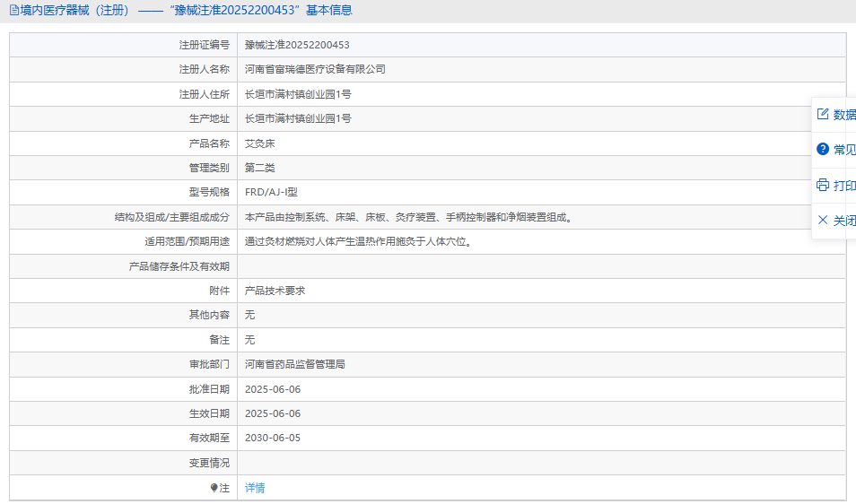Screen dimensions: 856x504
Task: Click registrant name 河南省富瑞德医疗设备有限公司
Action: point(315,69)
